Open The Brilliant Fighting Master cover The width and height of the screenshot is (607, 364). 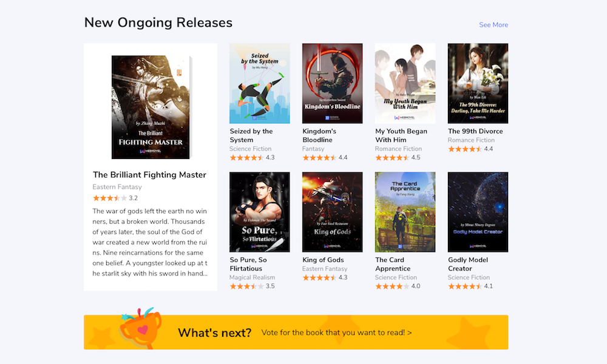click(152, 107)
